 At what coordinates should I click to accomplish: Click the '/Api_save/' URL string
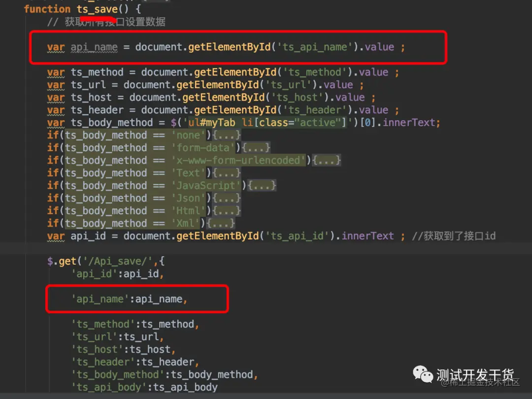click(x=117, y=261)
